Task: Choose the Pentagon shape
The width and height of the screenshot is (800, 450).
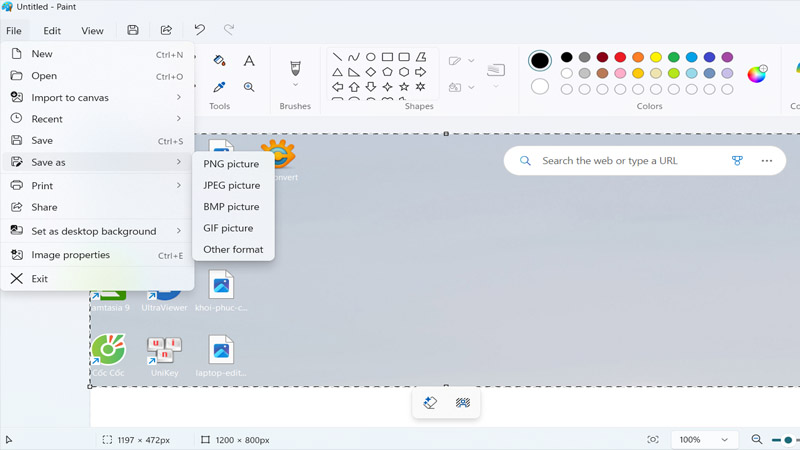Action: (x=387, y=72)
